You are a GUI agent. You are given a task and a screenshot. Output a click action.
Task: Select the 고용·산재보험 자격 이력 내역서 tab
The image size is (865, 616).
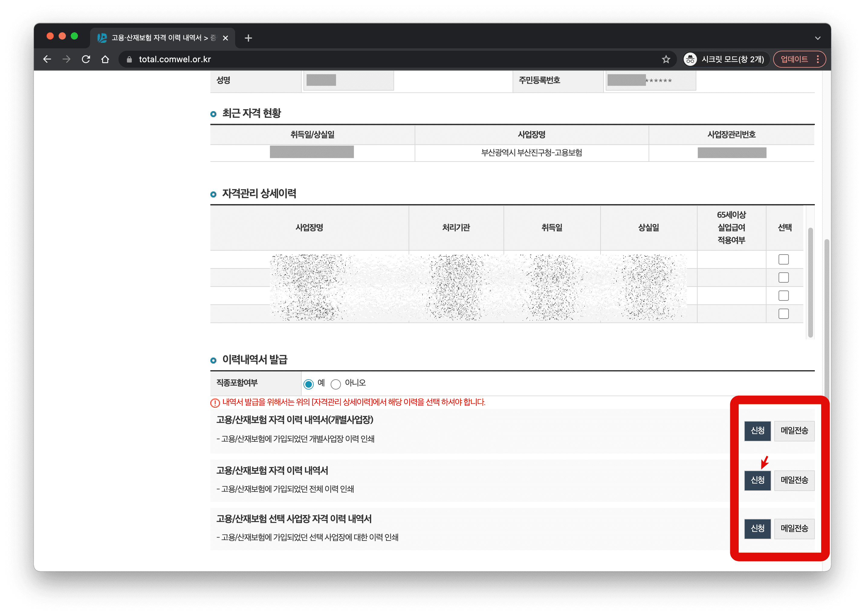click(x=159, y=38)
